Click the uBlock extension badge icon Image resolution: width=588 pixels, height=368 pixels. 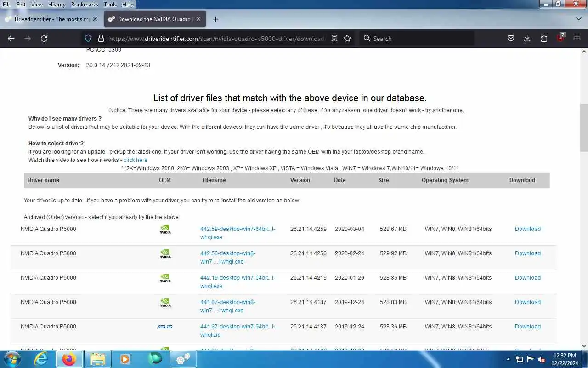560,38
